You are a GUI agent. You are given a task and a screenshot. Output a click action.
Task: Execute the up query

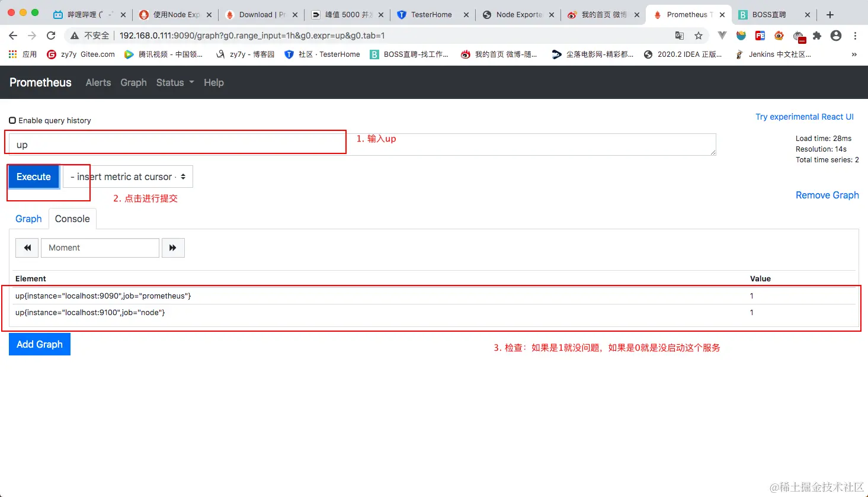pos(34,177)
